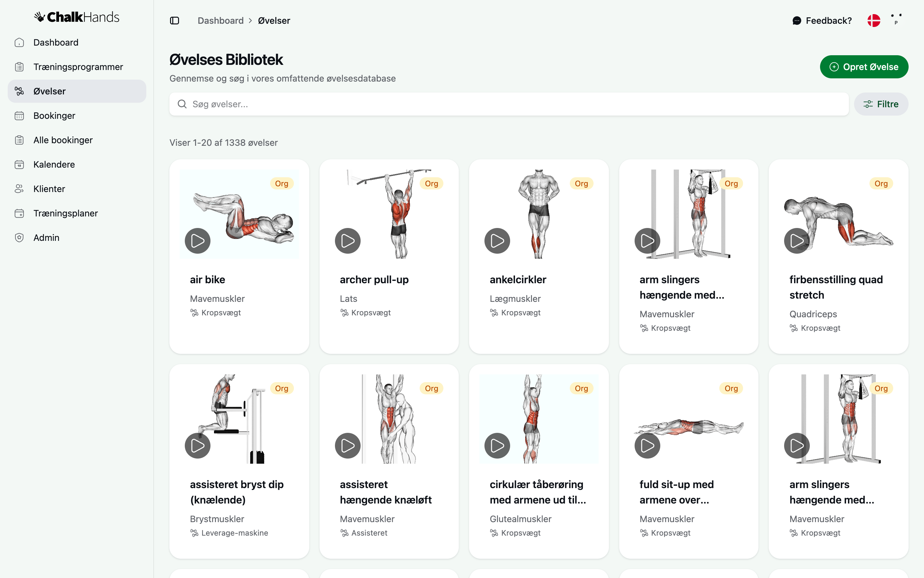Image resolution: width=924 pixels, height=578 pixels.
Task: Open Admin in the sidebar
Action: tap(77, 238)
